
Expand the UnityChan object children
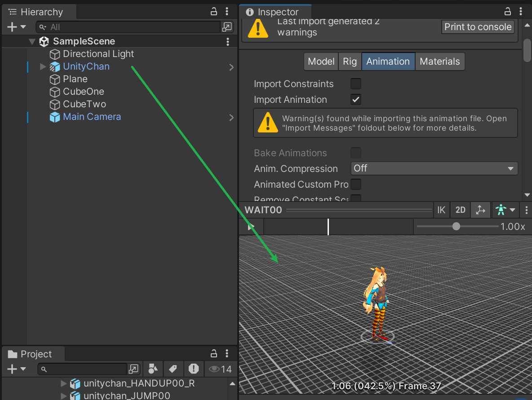(x=43, y=66)
